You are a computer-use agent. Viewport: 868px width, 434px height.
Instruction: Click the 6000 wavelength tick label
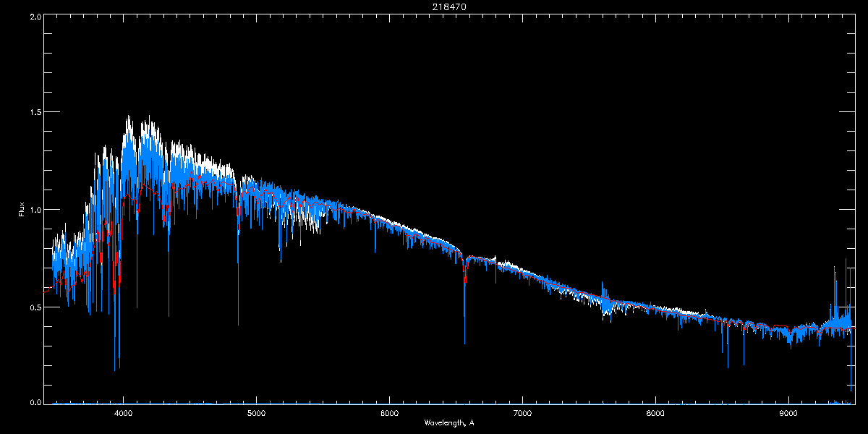(390, 413)
